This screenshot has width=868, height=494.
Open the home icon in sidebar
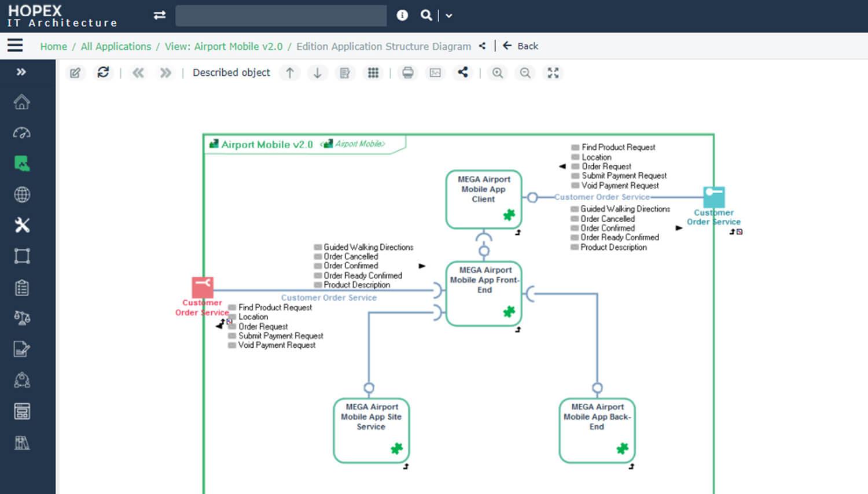point(22,102)
